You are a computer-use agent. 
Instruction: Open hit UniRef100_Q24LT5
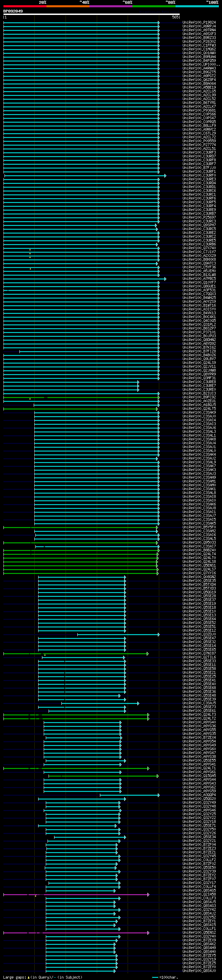pos(199,408)
